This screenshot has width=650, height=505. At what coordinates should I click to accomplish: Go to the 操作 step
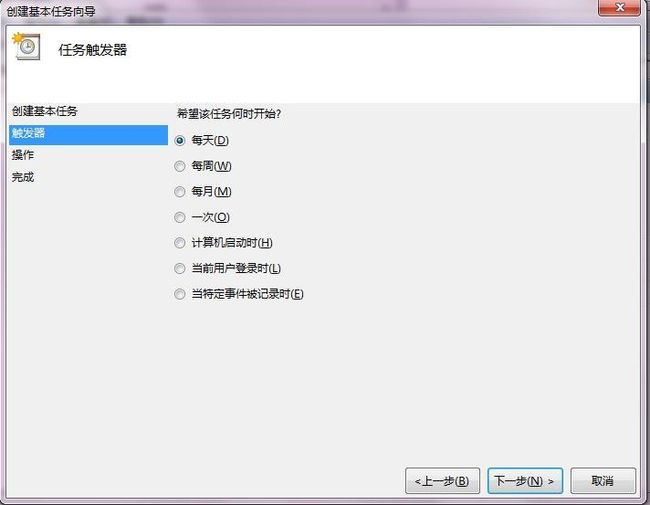[22, 155]
